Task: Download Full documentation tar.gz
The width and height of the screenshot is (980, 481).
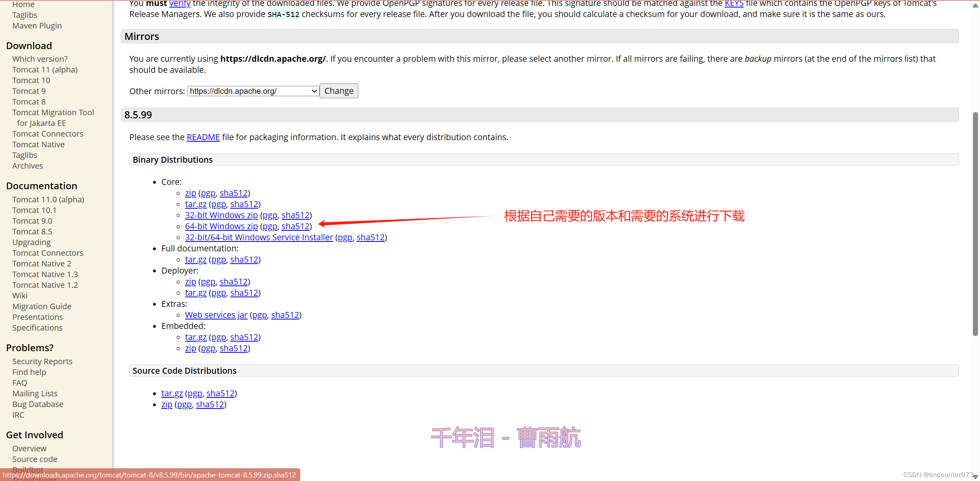Action: pos(195,260)
